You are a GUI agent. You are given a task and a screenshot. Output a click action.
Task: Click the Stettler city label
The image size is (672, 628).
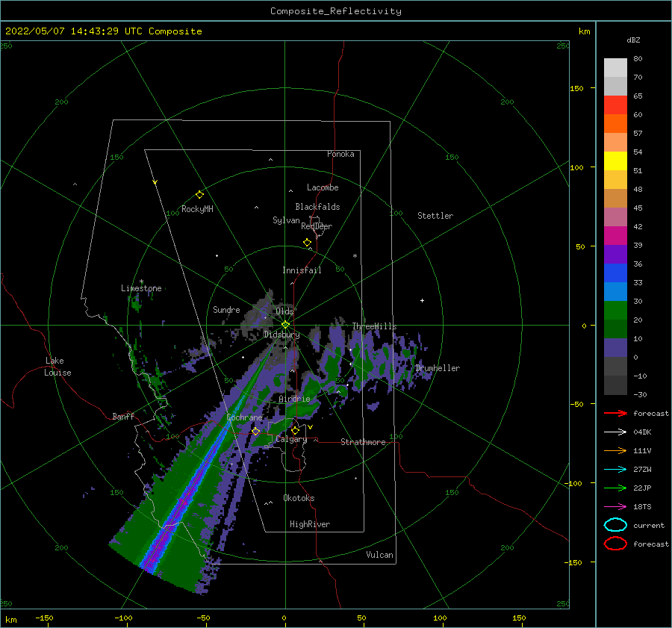(435, 216)
